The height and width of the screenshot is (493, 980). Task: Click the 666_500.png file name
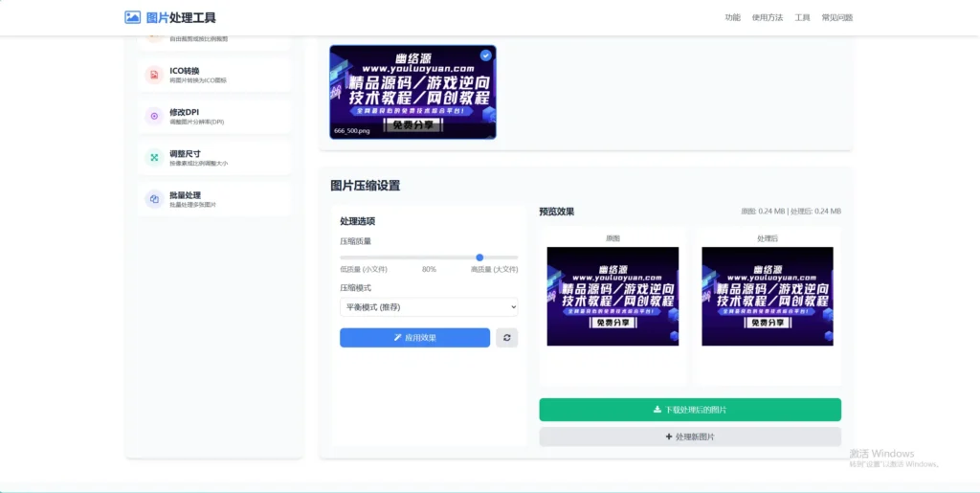pos(352,131)
